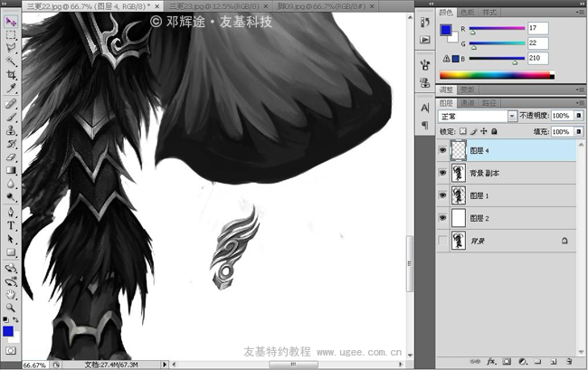Open the Paragraph panel icon

[x=425, y=125]
